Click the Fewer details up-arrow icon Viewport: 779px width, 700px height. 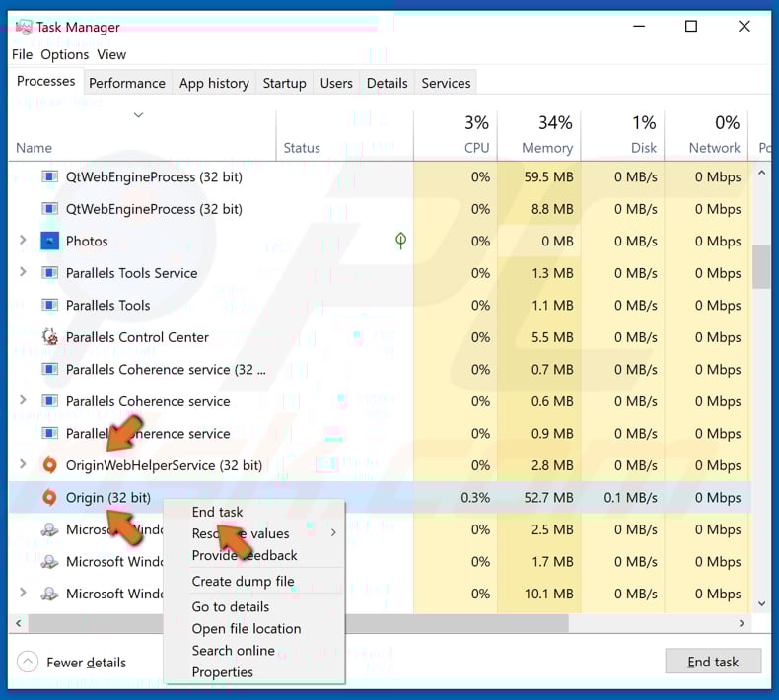(28, 662)
